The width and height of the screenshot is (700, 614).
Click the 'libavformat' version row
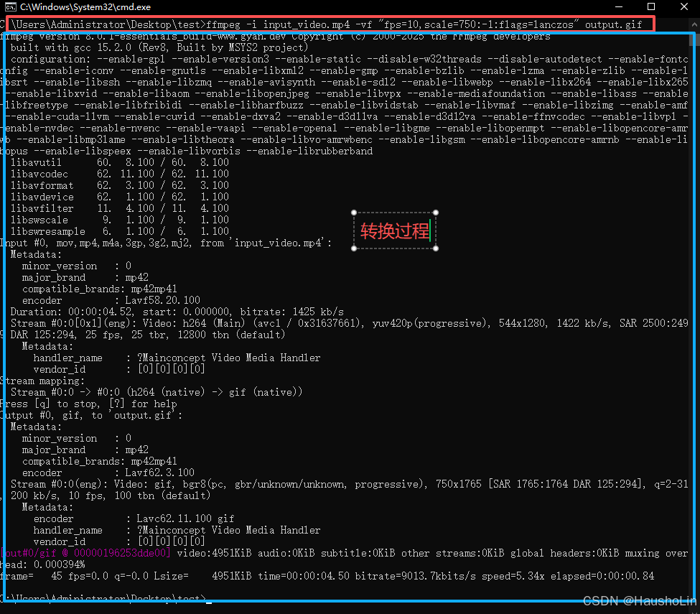click(x=120, y=185)
